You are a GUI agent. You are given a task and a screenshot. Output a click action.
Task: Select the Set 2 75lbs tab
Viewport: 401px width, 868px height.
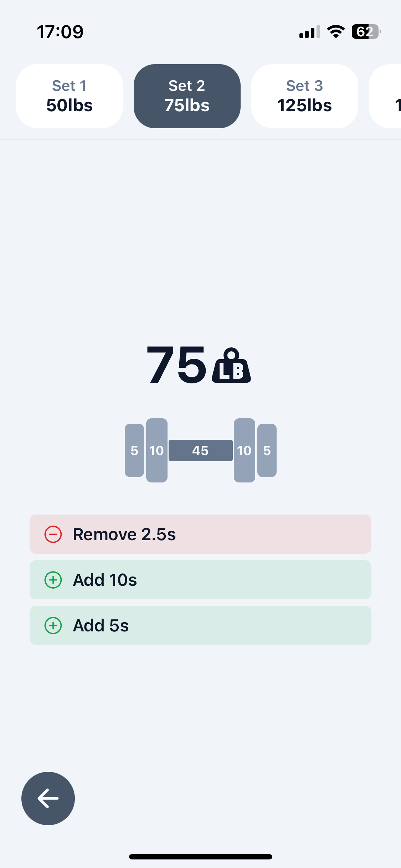pyautogui.click(x=187, y=95)
